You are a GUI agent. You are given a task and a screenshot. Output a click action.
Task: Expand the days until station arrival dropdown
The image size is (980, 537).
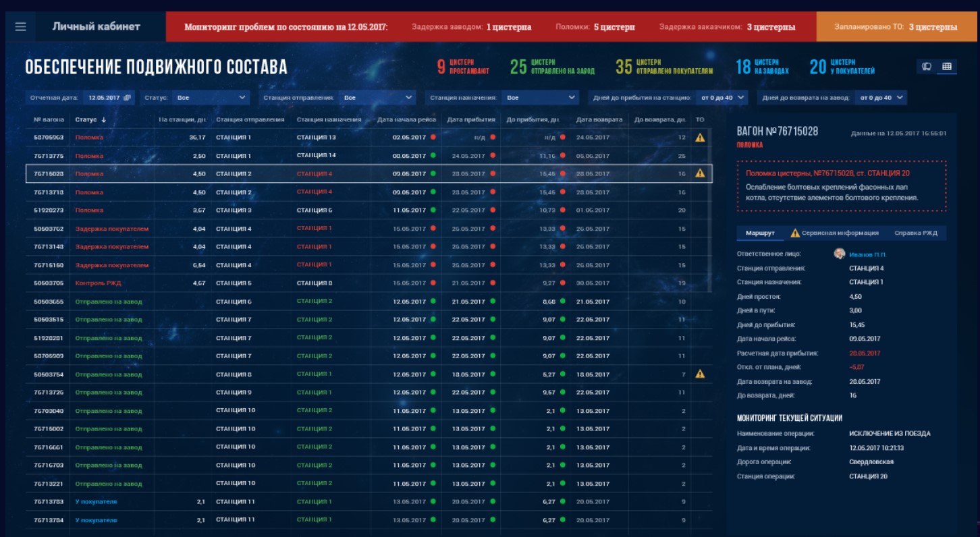[722, 98]
